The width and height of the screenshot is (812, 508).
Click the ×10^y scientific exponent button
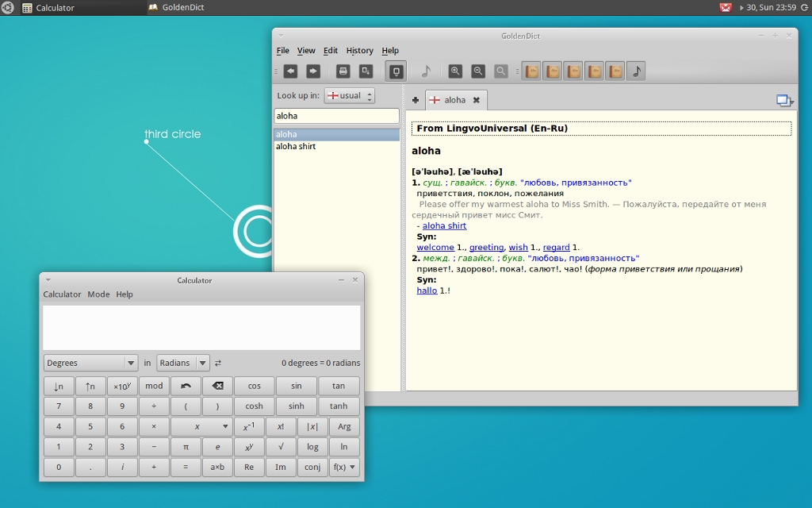point(122,386)
